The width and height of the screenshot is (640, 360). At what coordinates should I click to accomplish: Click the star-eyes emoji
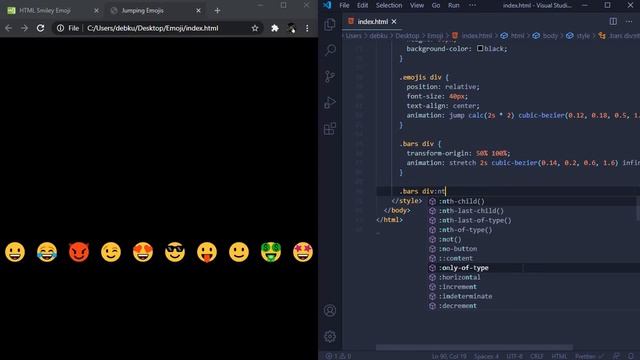(303, 252)
